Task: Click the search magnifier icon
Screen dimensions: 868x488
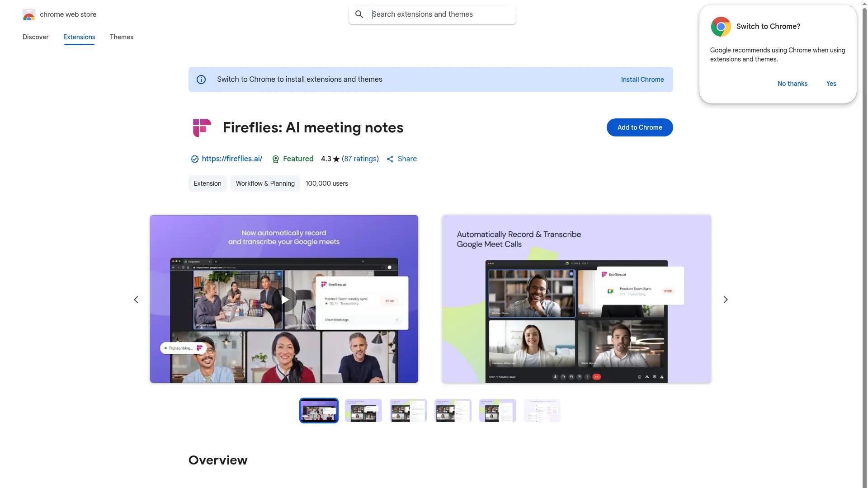Action: pyautogui.click(x=359, y=14)
